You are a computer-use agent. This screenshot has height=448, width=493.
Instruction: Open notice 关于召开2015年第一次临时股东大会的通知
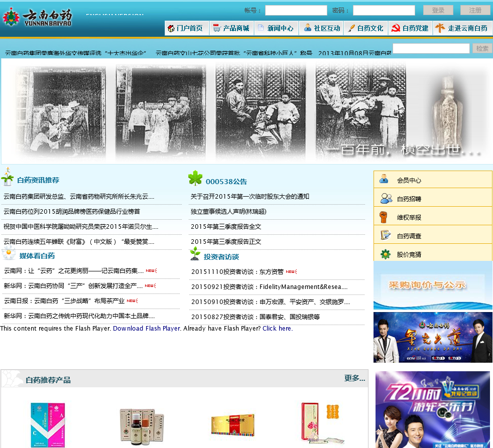tap(250, 197)
